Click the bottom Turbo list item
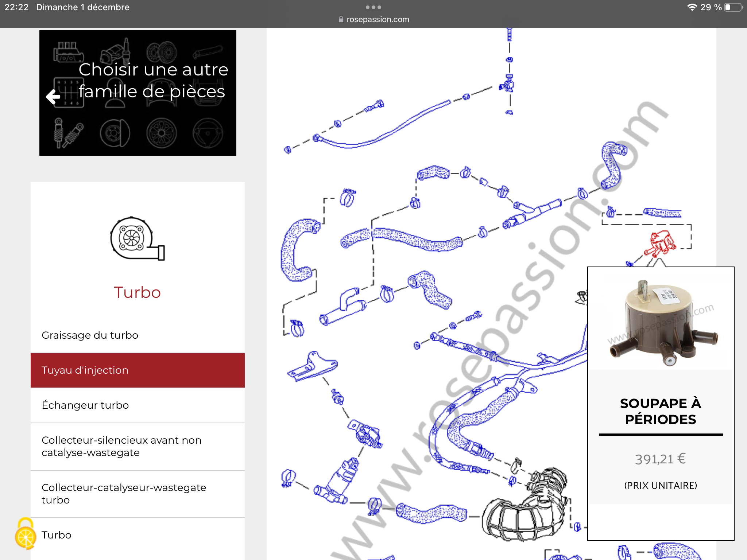The height and width of the screenshot is (560, 747). (57, 535)
